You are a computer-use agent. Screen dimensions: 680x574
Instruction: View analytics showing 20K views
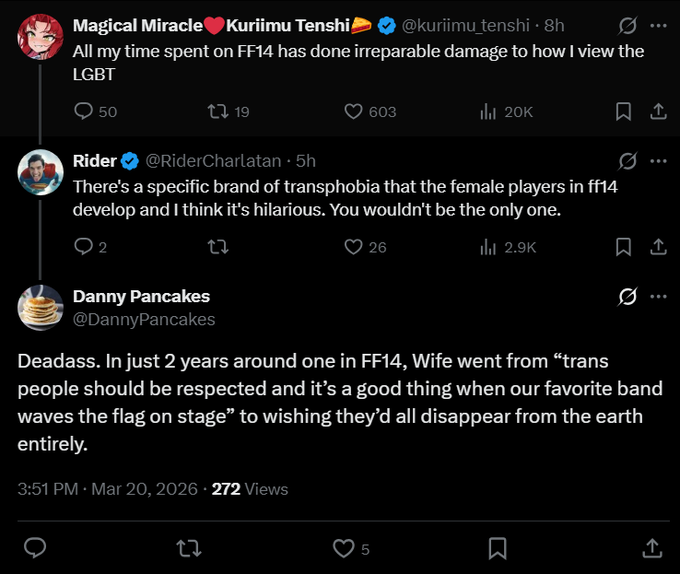(x=489, y=112)
